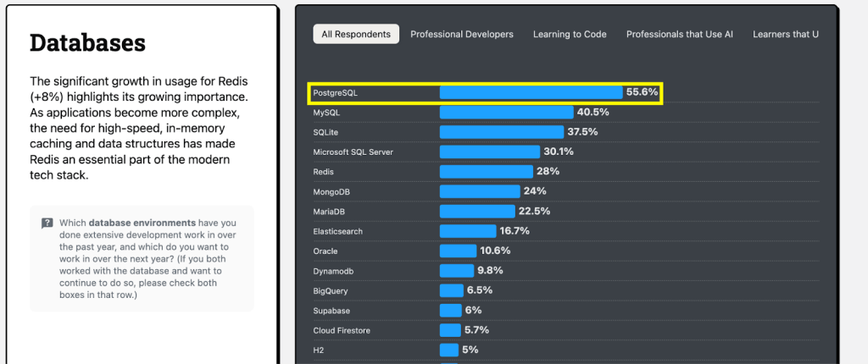
Task: Click the Redis 28% bar
Action: 486,171
